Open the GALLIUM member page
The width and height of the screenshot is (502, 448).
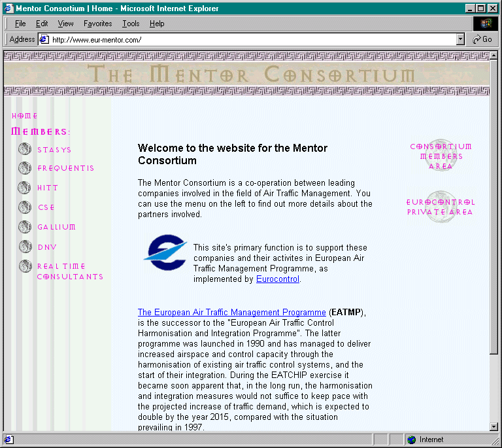56,227
